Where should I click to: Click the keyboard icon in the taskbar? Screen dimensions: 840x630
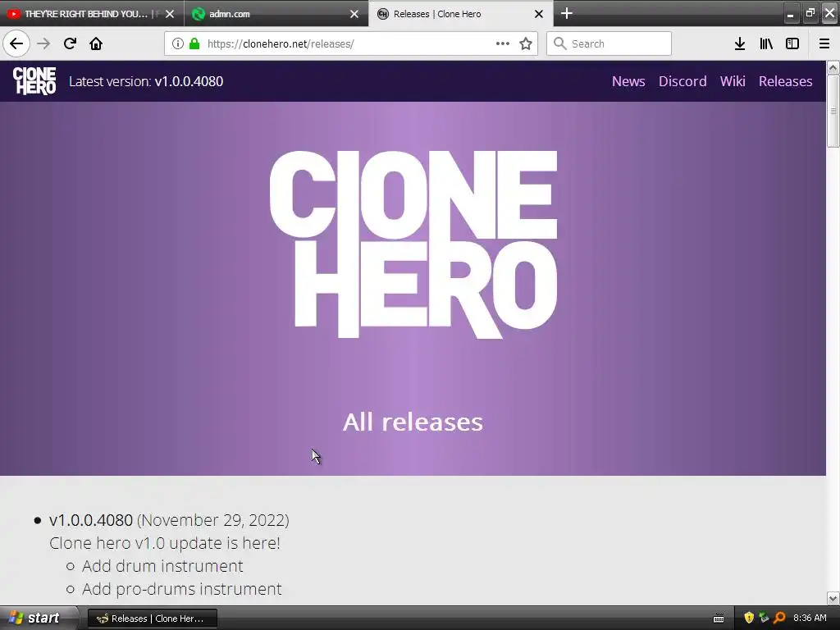pyautogui.click(x=719, y=619)
